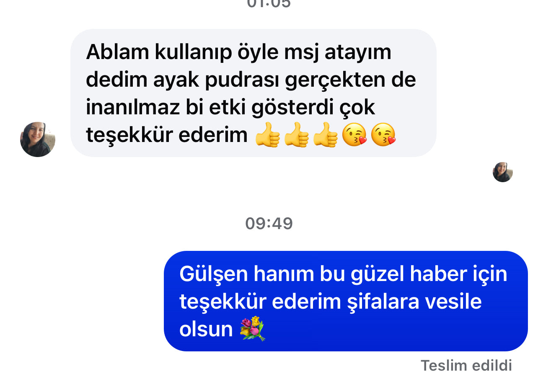
Task: Tap the middle thumbs-up emoji
Action: click(x=296, y=136)
